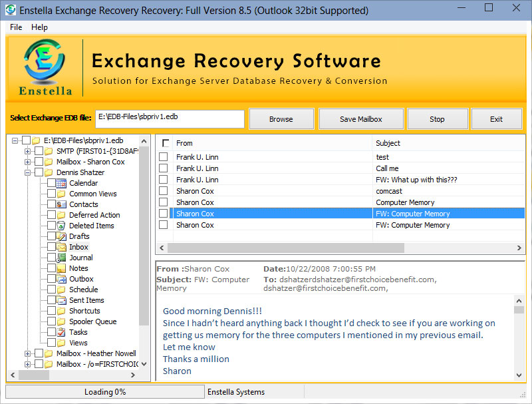Click the Enstella app icon in title bar
Image resolution: width=532 pixels, height=404 pixels.
coord(11,10)
